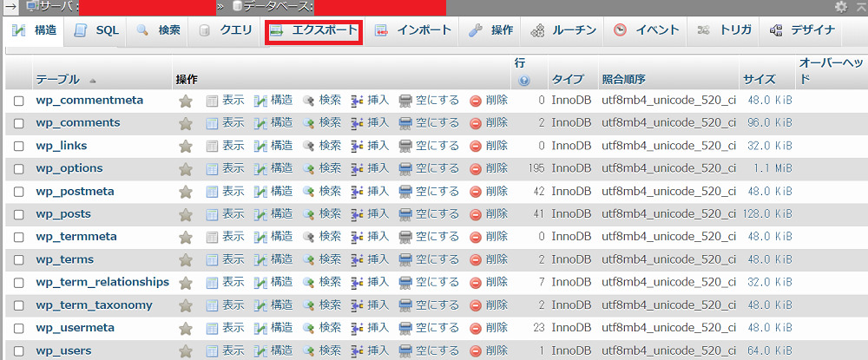Mark wp_users as favorite via star
The width and height of the screenshot is (868, 360).
click(x=186, y=350)
